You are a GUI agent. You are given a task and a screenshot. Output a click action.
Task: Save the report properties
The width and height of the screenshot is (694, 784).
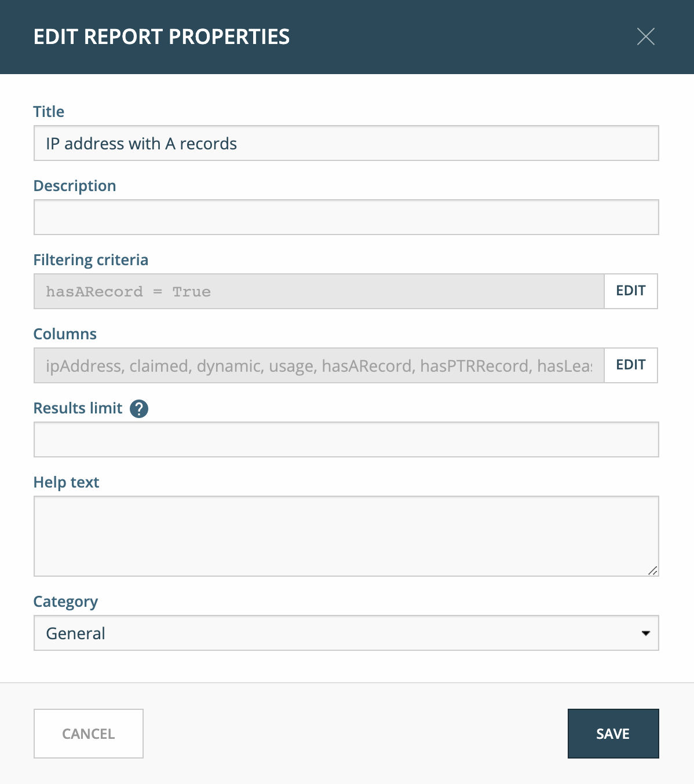[x=613, y=734]
